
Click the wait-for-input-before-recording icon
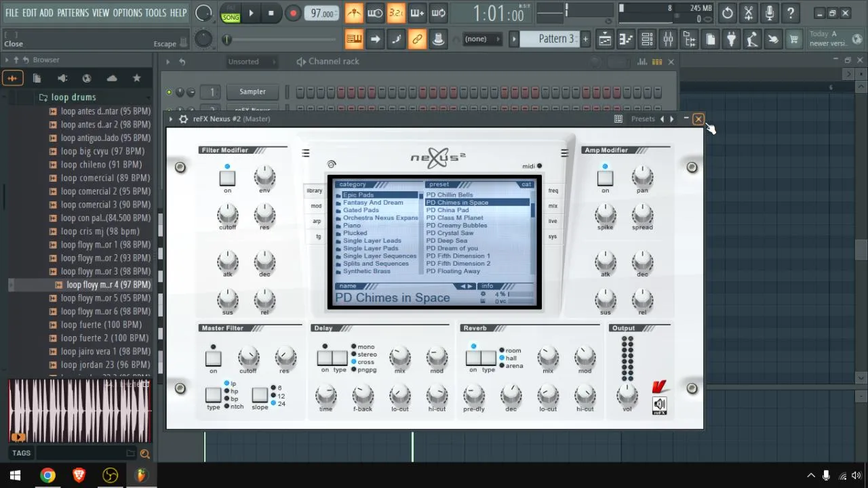tap(375, 13)
